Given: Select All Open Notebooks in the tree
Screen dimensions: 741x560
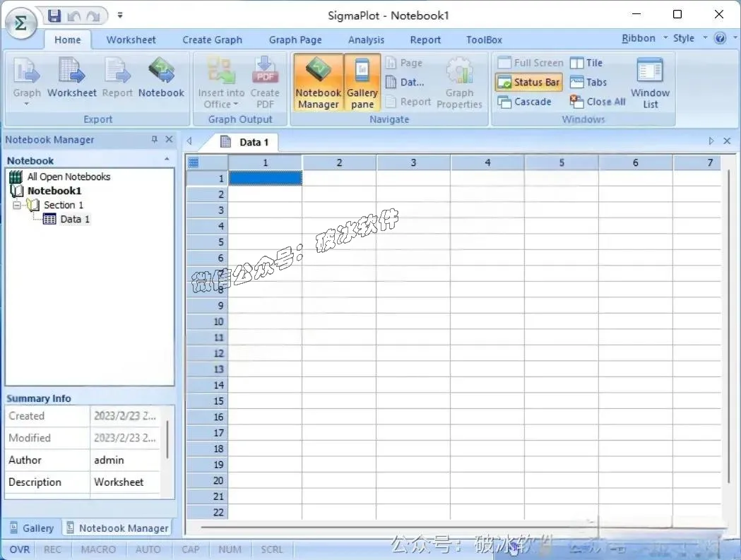Looking at the screenshot, I should [59, 177].
